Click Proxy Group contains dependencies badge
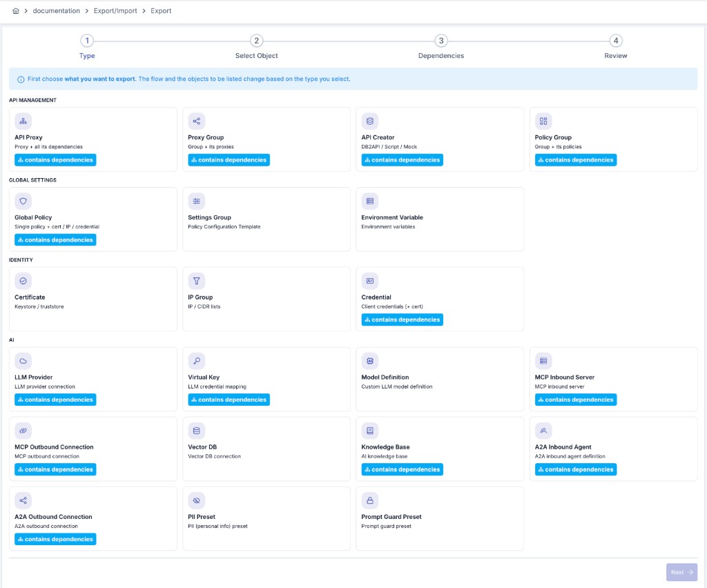 tap(229, 160)
